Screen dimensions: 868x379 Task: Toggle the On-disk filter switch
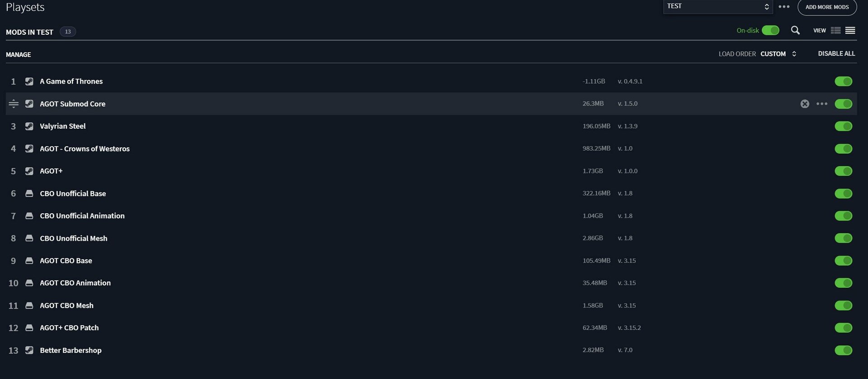click(770, 30)
